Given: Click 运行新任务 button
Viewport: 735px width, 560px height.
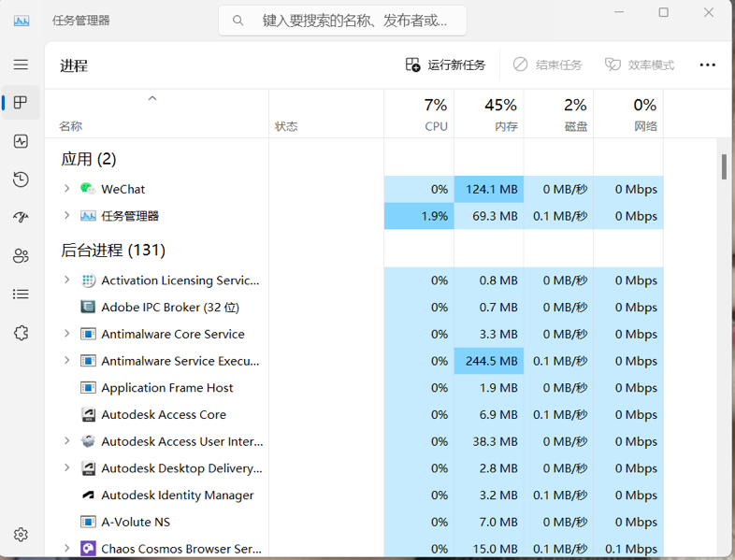Looking at the screenshot, I should pos(445,65).
